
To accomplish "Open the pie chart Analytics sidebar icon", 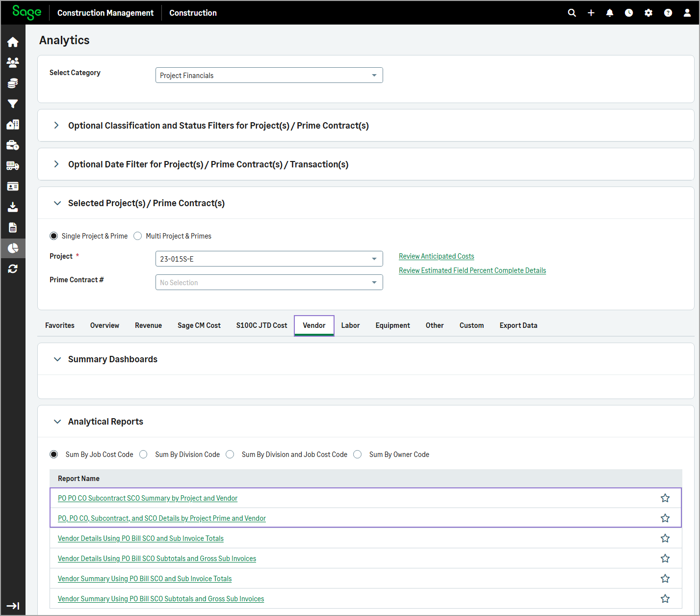I will point(13,248).
